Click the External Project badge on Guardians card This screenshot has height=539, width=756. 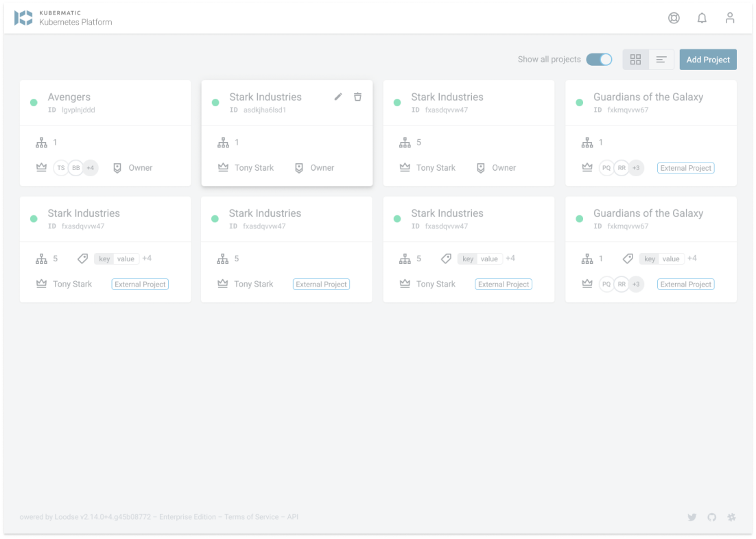[x=685, y=167]
